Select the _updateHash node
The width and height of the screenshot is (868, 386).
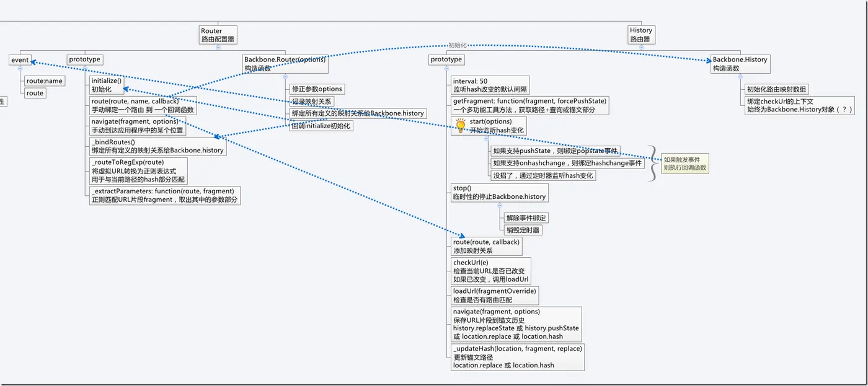tap(518, 357)
